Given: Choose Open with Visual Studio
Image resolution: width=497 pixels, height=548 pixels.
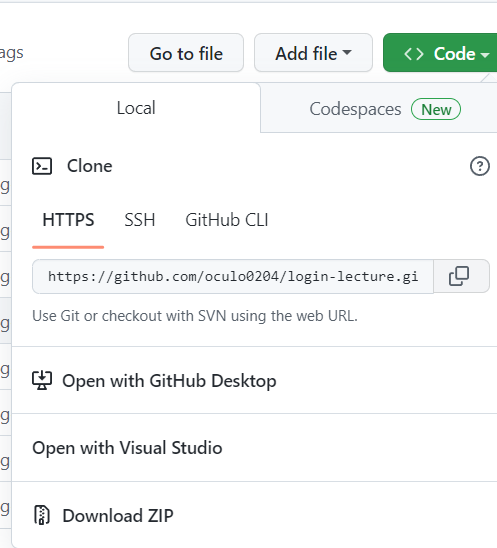Looking at the screenshot, I should pos(254,448).
